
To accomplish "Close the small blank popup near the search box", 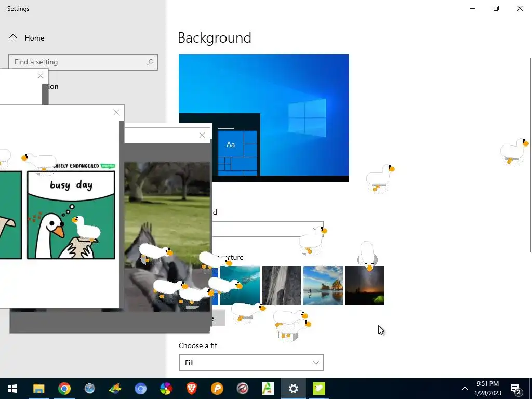I will 41,76.
